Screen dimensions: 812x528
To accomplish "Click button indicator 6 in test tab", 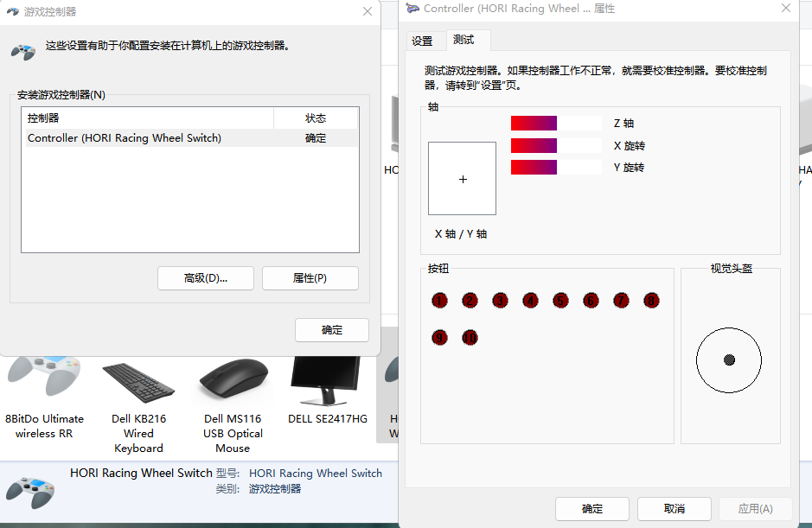I will (x=591, y=301).
